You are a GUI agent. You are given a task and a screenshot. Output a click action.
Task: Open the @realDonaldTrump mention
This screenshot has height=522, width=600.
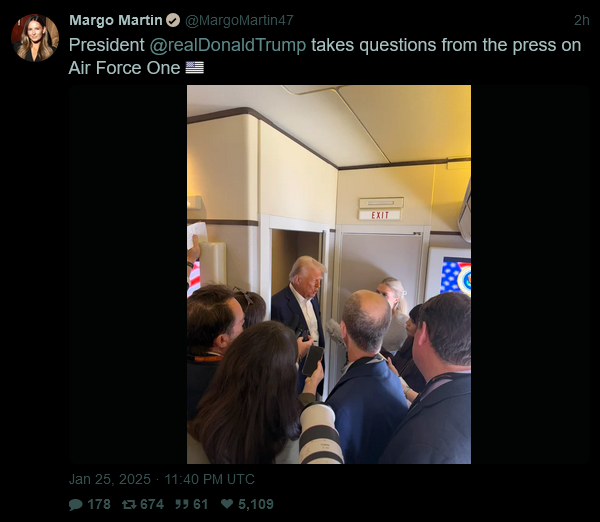[x=228, y=45]
